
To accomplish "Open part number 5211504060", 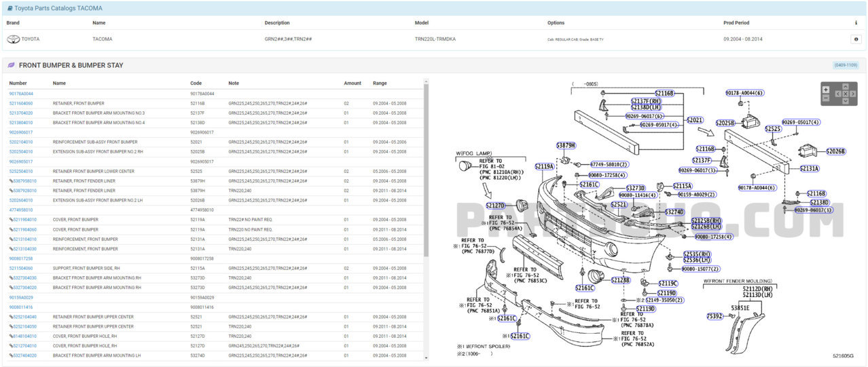I will pyautogui.click(x=21, y=269).
